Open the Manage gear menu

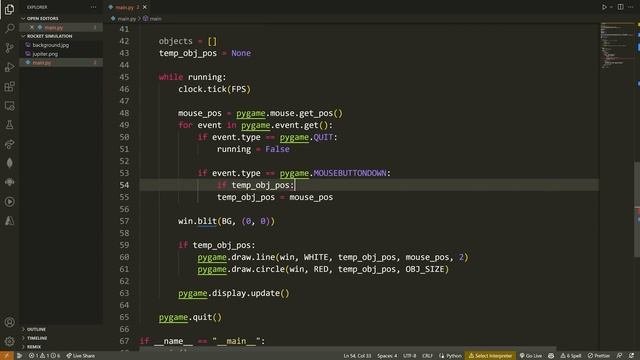[9, 341]
